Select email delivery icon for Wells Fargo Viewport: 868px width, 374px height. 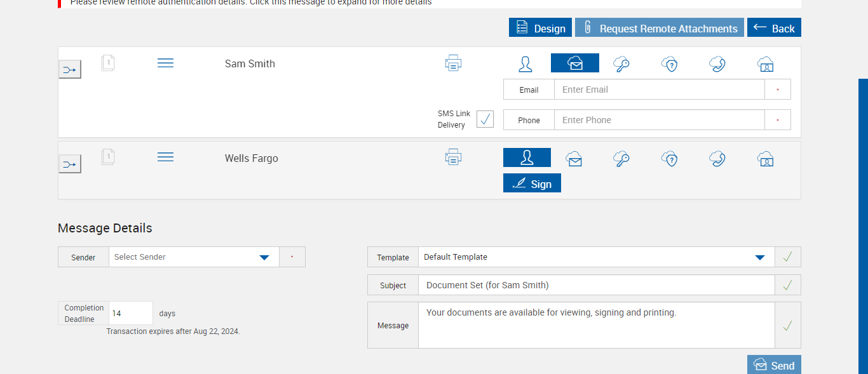(x=574, y=158)
